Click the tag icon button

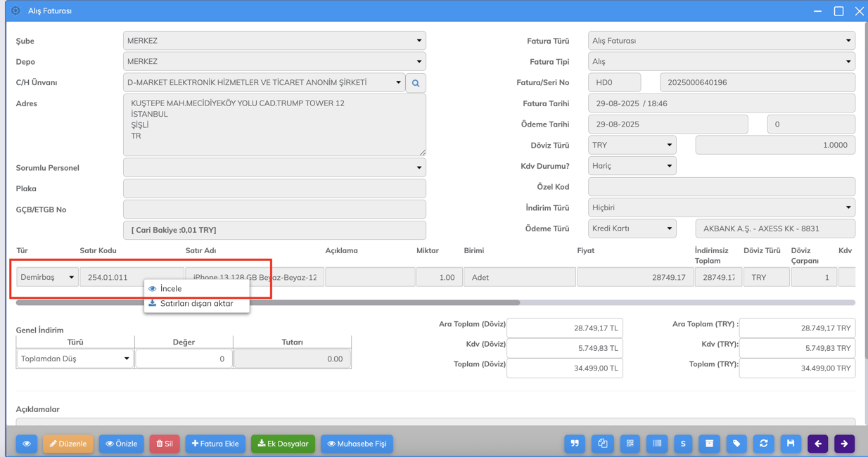point(736,444)
